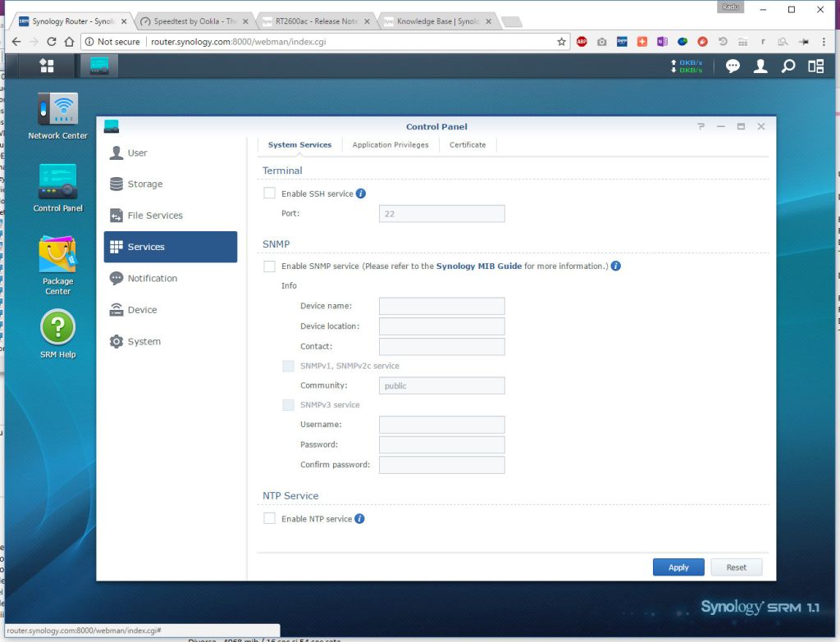Open File Services in the sidebar

171,216
